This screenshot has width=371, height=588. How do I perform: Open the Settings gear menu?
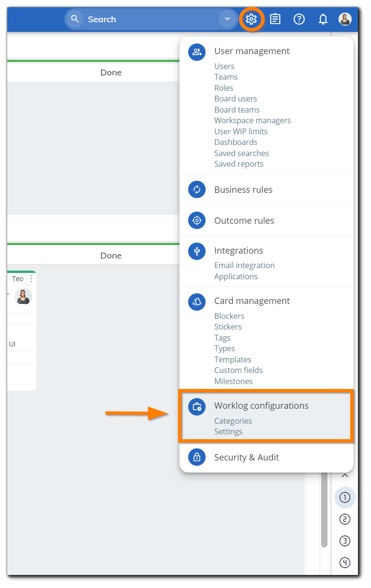[x=252, y=19]
